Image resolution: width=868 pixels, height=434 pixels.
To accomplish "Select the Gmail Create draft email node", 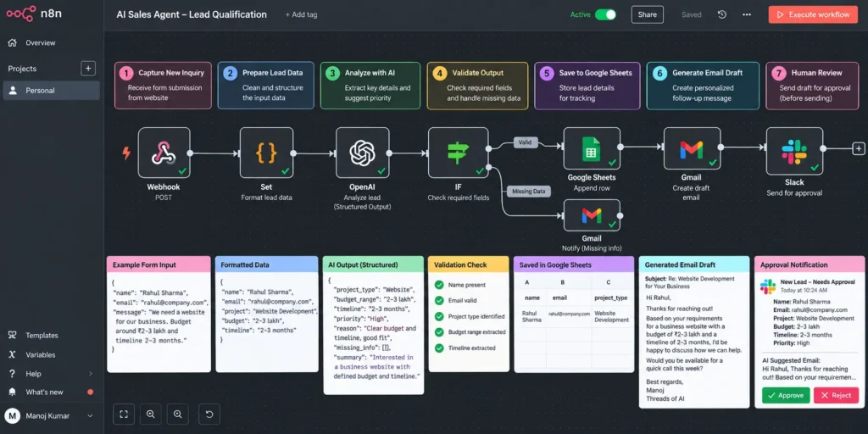I will (692, 148).
